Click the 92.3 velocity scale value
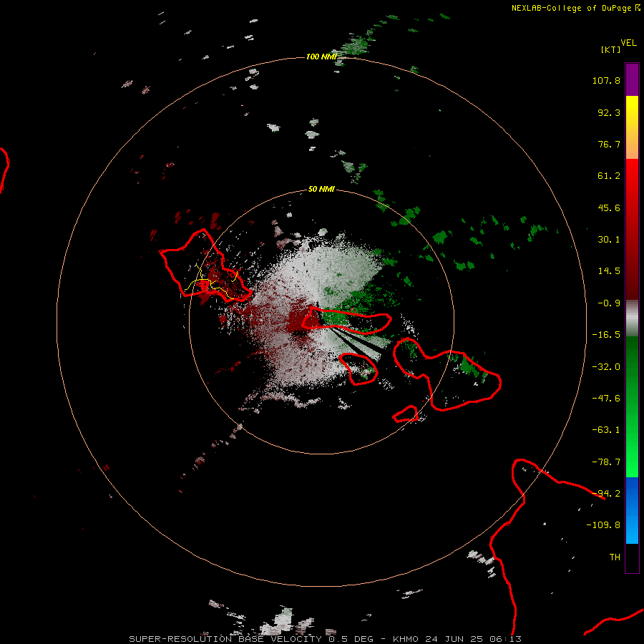This screenshot has width=644, height=644. 609,112
